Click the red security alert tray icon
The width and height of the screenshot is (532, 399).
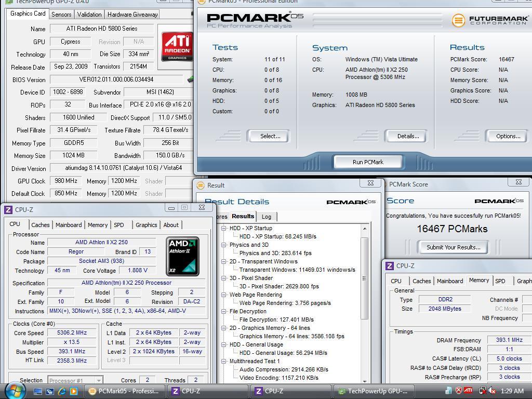point(458,391)
